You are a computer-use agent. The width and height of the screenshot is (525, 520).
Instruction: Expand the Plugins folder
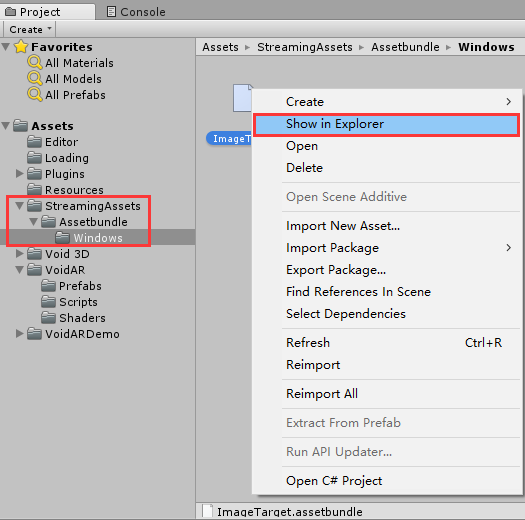[20, 173]
